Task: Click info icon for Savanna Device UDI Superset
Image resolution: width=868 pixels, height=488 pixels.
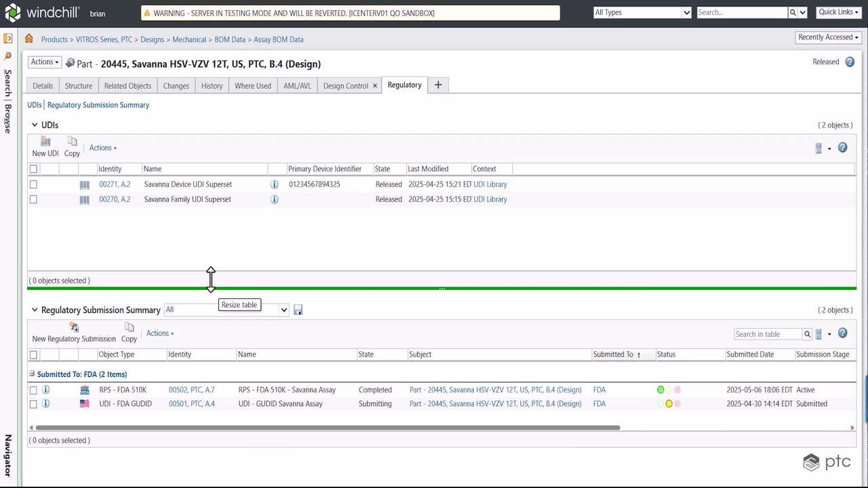Action: 275,184
